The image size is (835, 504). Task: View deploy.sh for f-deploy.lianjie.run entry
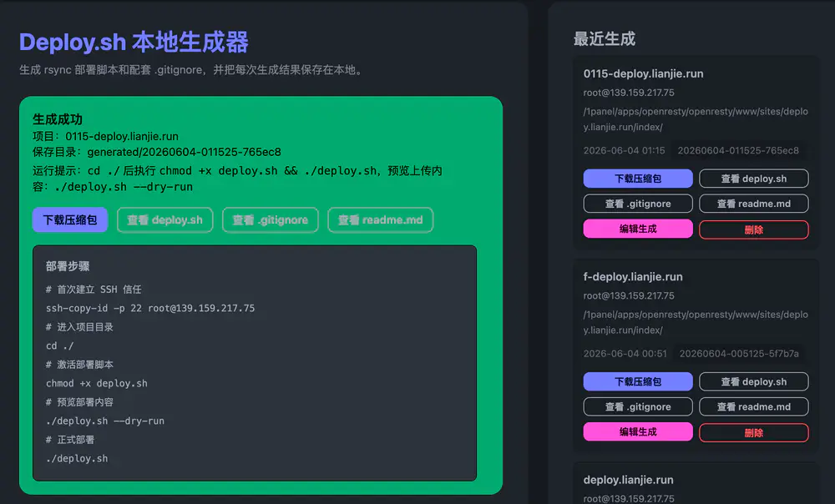pos(753,381)
